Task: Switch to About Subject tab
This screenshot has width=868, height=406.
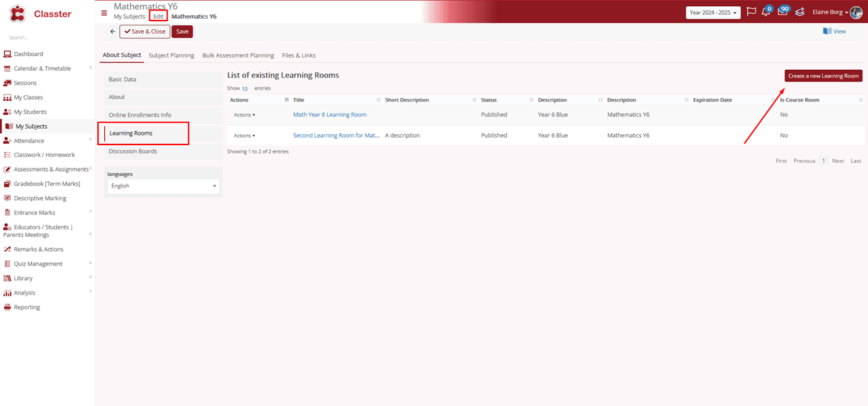Action: pos(122,55)
